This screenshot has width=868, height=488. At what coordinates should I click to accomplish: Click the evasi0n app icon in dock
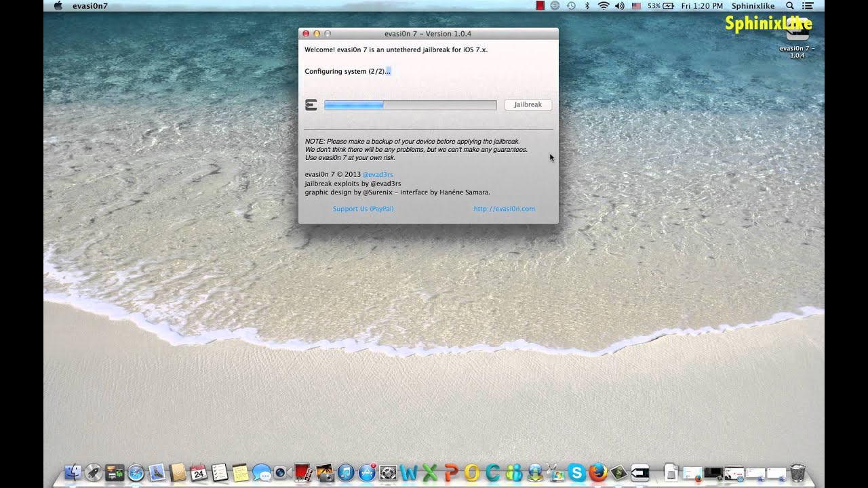640,472
